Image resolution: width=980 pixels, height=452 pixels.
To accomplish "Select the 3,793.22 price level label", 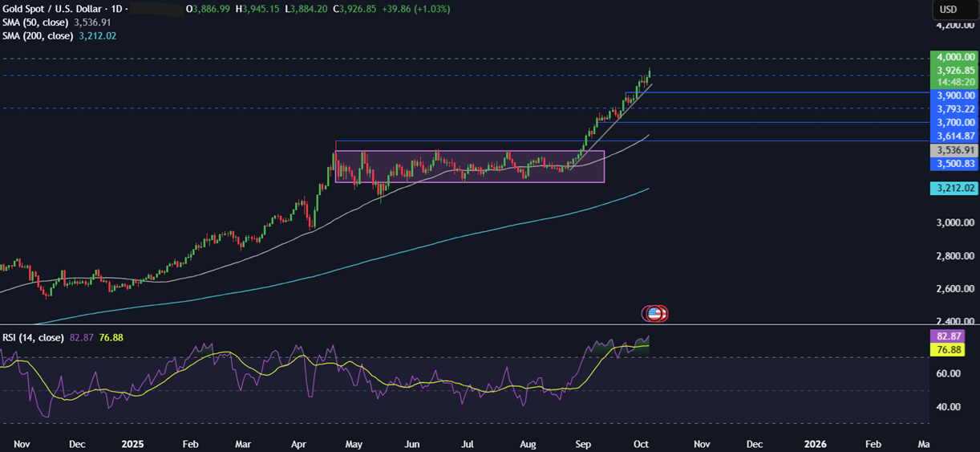I will [953, 109].
